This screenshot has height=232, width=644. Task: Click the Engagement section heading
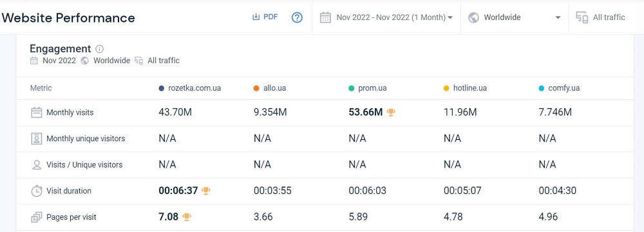[x=61, y=48]
